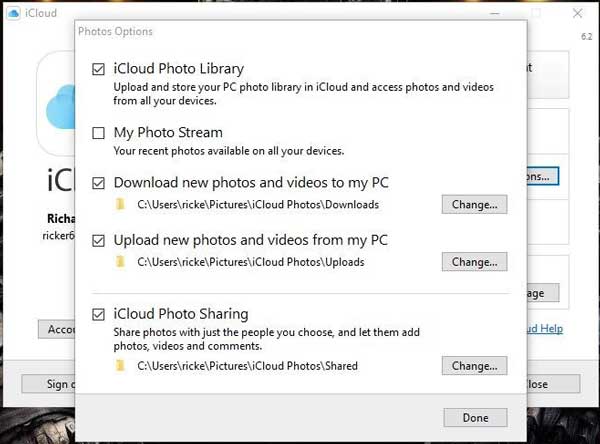Click the Done button

(x=476, y=418)
